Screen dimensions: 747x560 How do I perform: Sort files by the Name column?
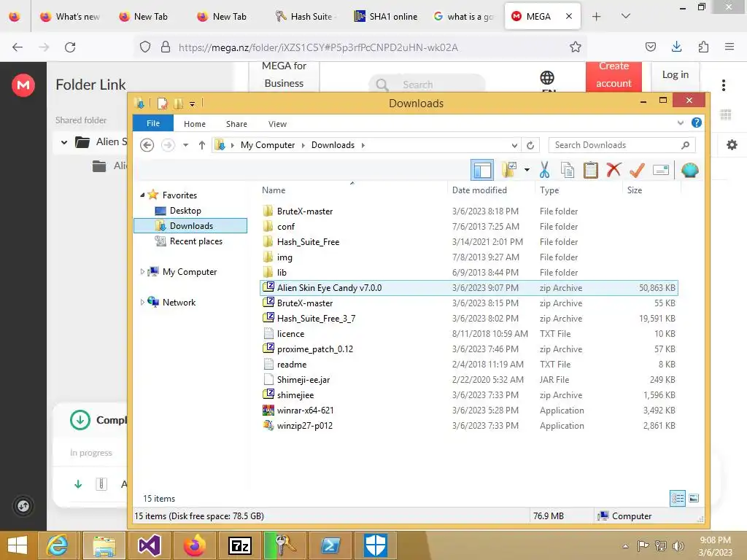(x=274, y=190)
